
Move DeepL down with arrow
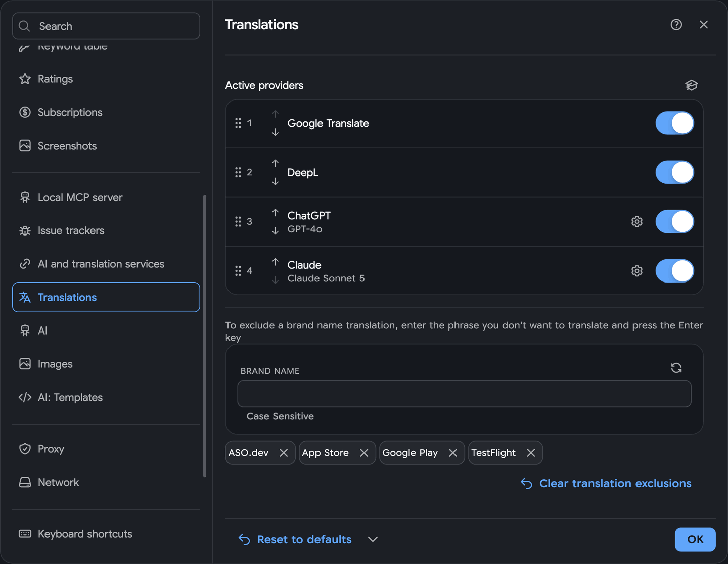click(x=275, y=181)
